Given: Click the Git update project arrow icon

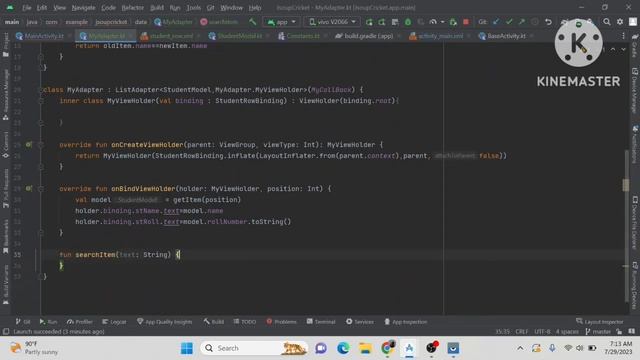Looking at the screenshot, I should (x=496, y=22).
